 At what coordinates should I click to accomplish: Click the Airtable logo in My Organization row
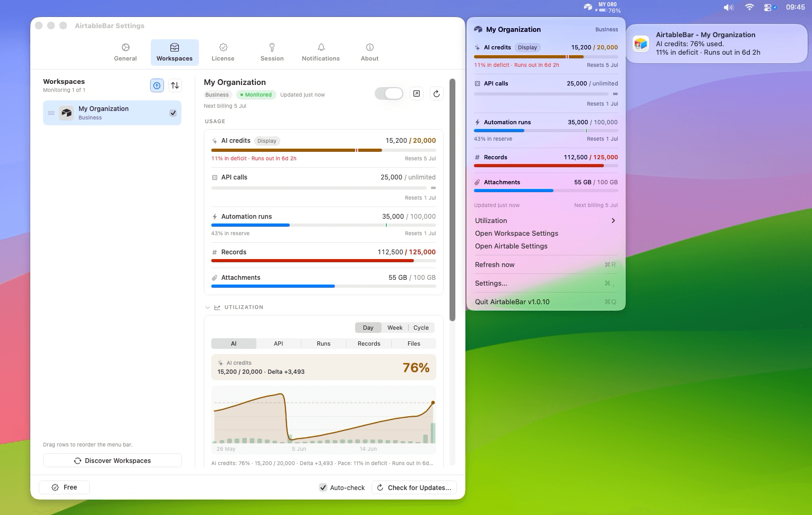[66, 113]
